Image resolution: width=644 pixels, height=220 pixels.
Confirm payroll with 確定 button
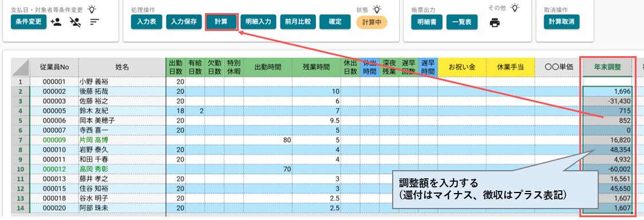tap(335, 22)
